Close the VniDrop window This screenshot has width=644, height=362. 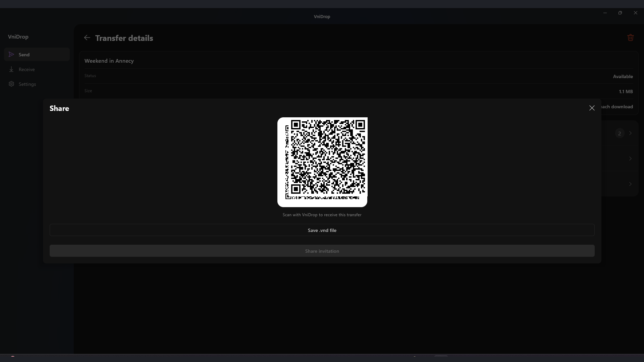(x=636, y=13)
